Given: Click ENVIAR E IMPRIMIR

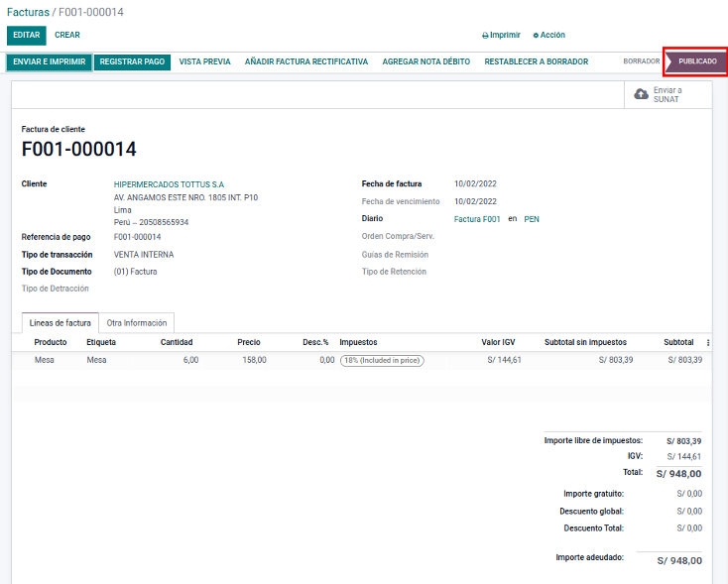Looking at the screenshot, I should click(50, 61).
